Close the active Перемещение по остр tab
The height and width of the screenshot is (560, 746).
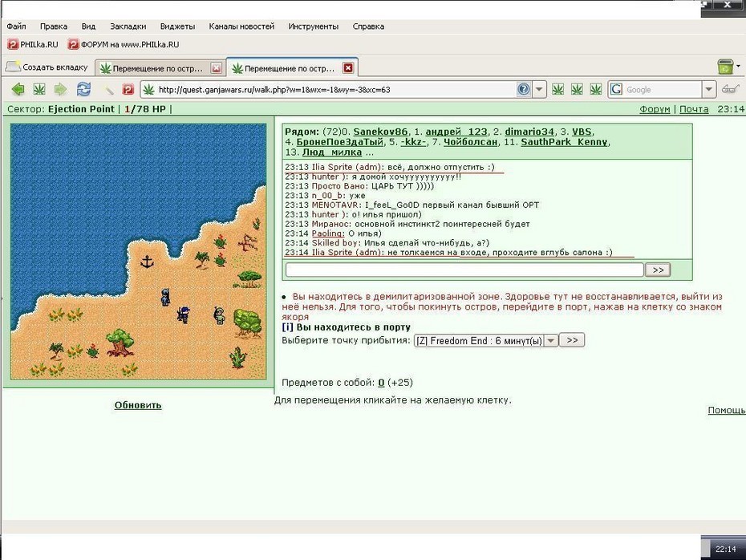pos(348,68)
